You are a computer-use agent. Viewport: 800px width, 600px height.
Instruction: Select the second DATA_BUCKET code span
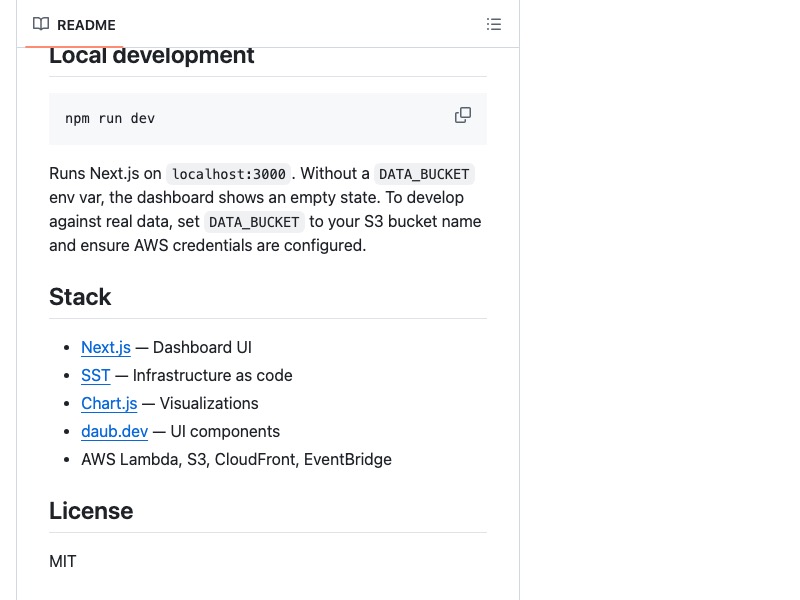[x=254, y=222]
